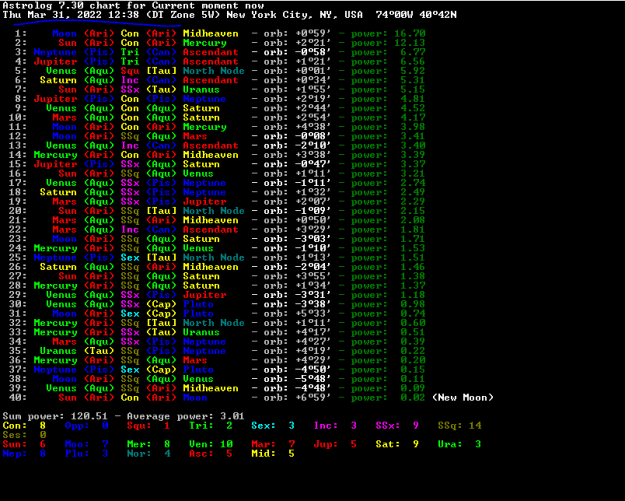The height and width of the screenshot is (501, 625).
Task: Select the orb +2°44' in row 9
Action: coord(313,108)
